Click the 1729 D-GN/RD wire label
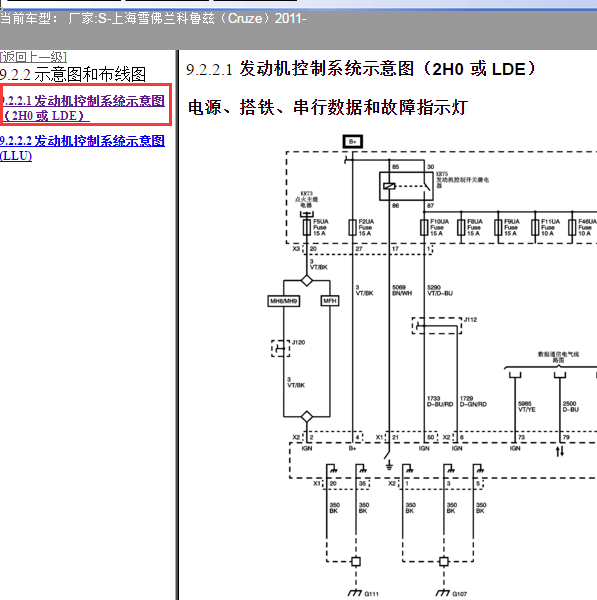Viewport: 597px width, 600px height. click(473, 401)
